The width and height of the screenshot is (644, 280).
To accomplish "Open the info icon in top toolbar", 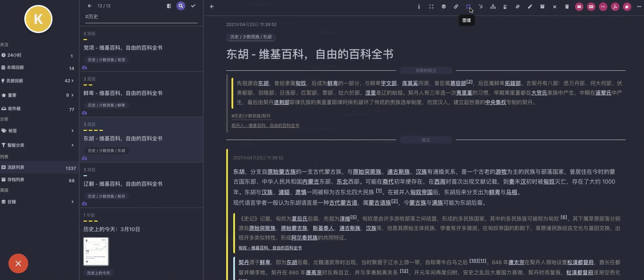I will [419, 7].
